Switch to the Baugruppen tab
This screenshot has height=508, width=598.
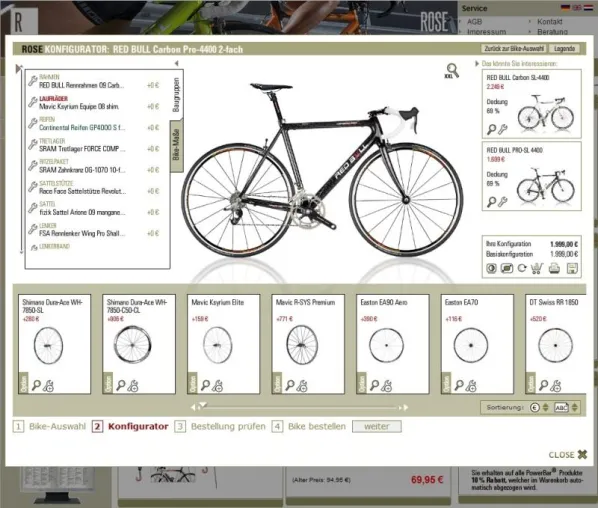(176, 95)
